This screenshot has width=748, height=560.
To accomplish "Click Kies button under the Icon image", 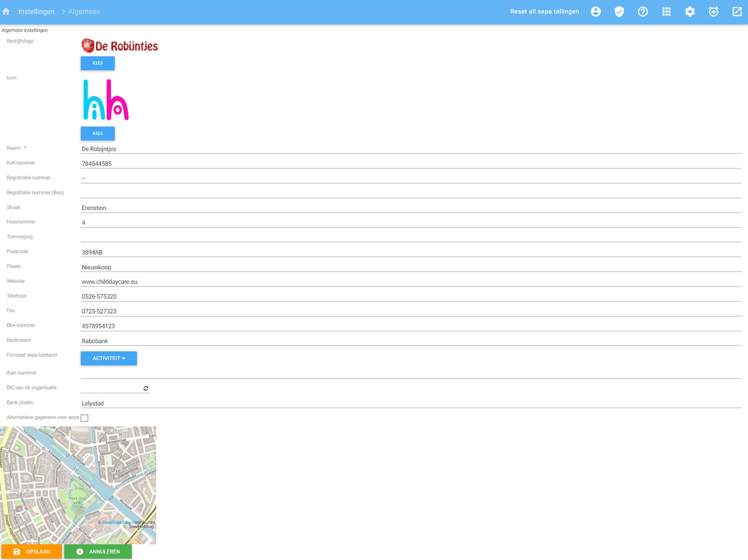I will (98, 134).
